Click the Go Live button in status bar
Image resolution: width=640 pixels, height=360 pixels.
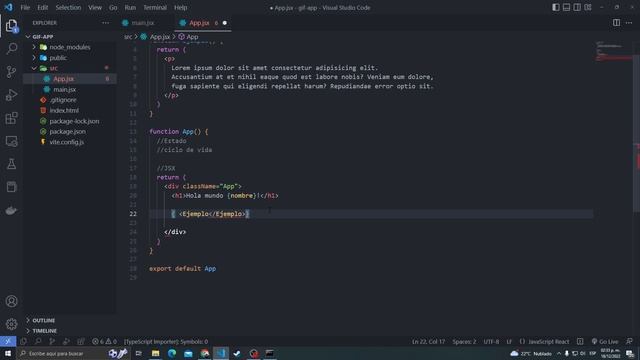[605, 341]
